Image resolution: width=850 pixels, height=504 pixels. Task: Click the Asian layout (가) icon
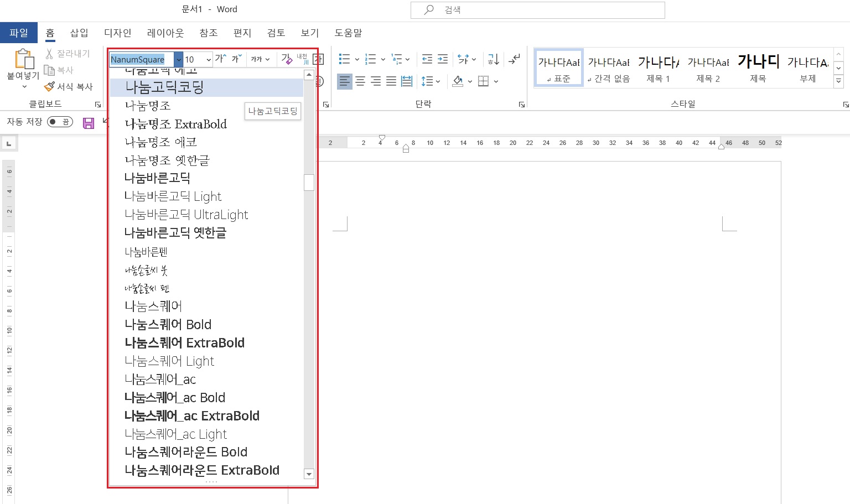tap(463, 59)
